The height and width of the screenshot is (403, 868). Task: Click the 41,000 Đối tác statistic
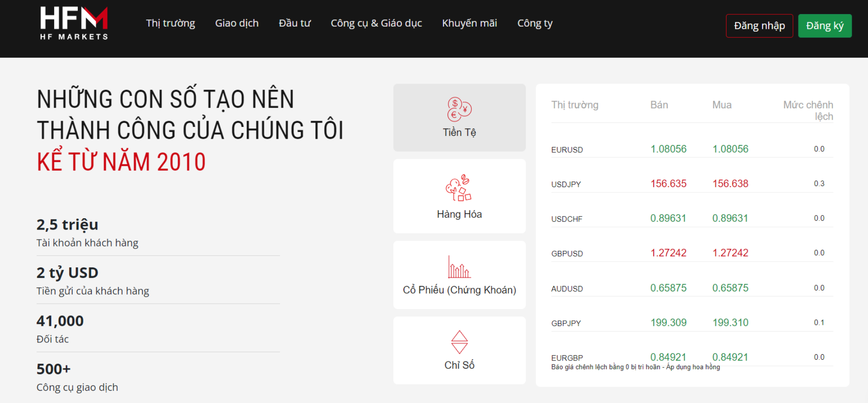coord(60,329)
